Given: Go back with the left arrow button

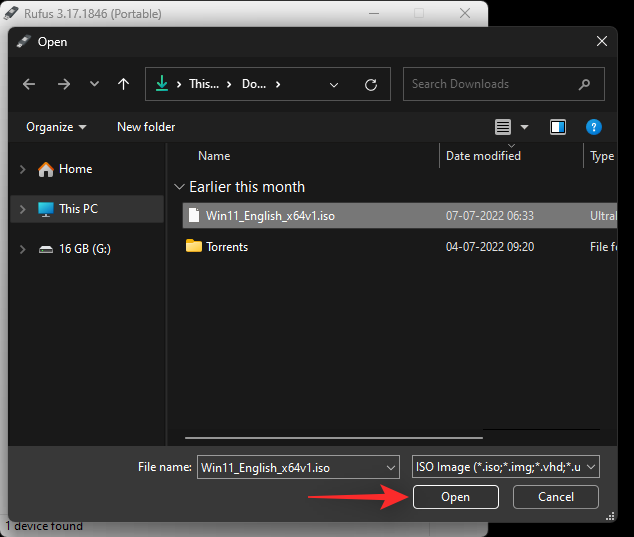Looking at the screenshot, I should [29, 84].
